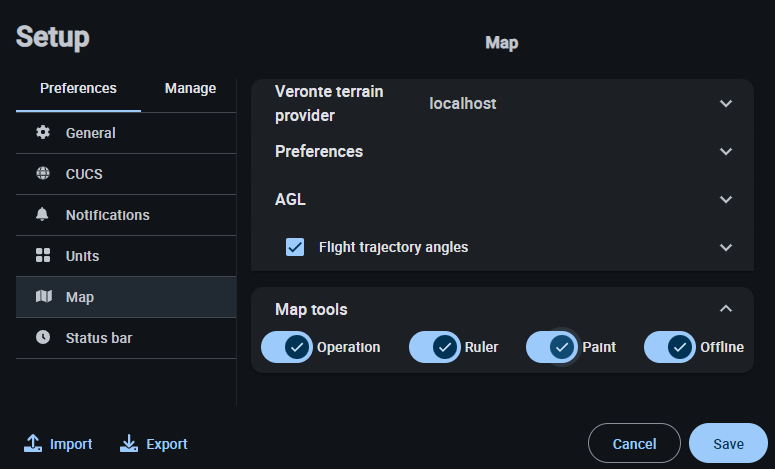The width and height of the screenshot is (775, 469).
Task: Expand the Flight trajectory angles chevron
Action: [726, 247]
